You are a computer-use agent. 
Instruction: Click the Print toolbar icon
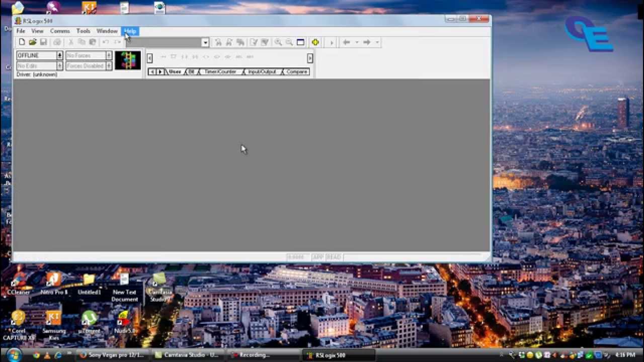click(x=57, y=42)
